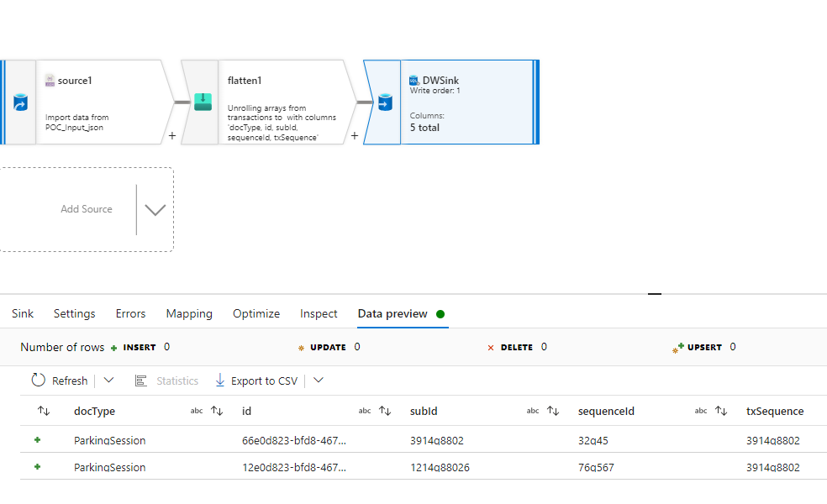827x504 pixels.
Task: Open the Errors tab
Action: (131, 313)
